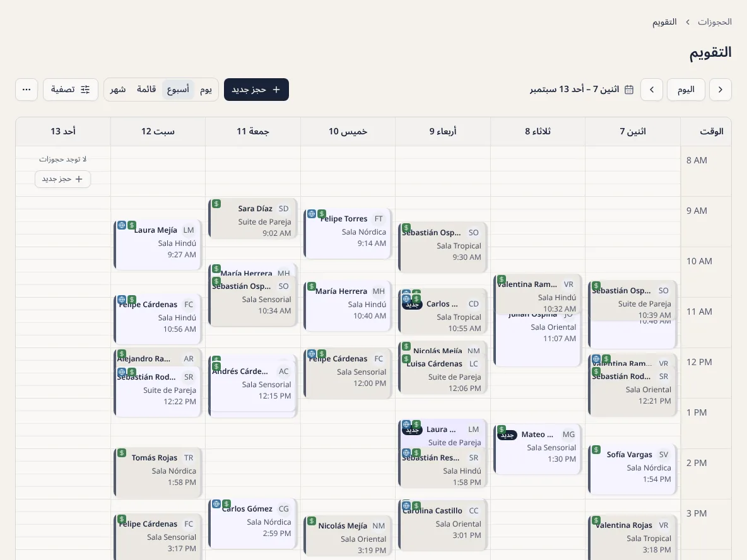Open the تصفية filter options
This screenshot has width=747, height=560.
point(71,90)
